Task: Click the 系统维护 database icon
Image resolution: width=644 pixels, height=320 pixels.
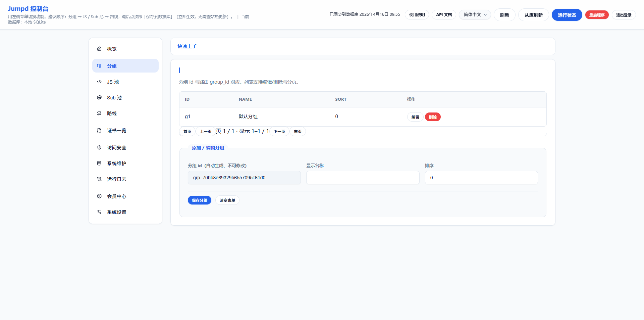Action: [99, 163]
